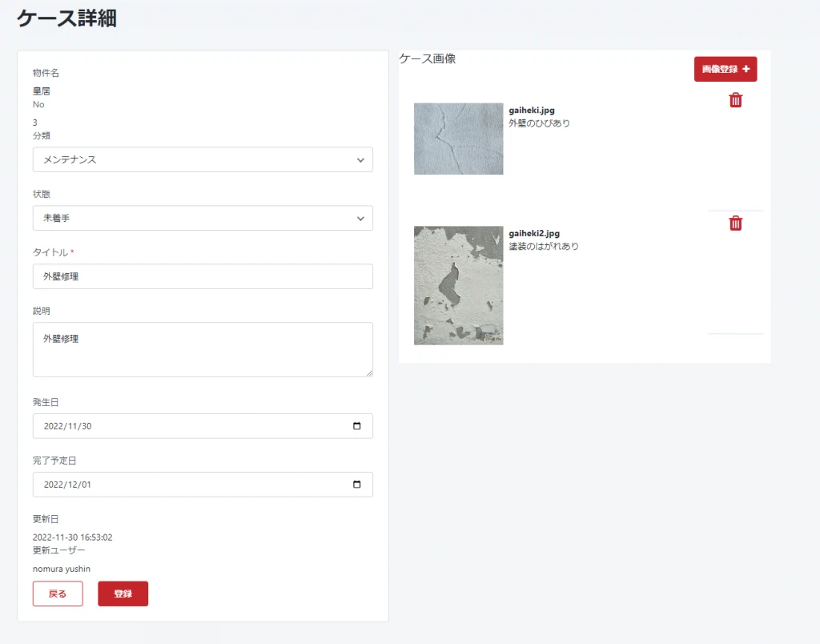Click the user name nomura yushin
Viewport: 820px width, 644px height.
click(61, 569)
